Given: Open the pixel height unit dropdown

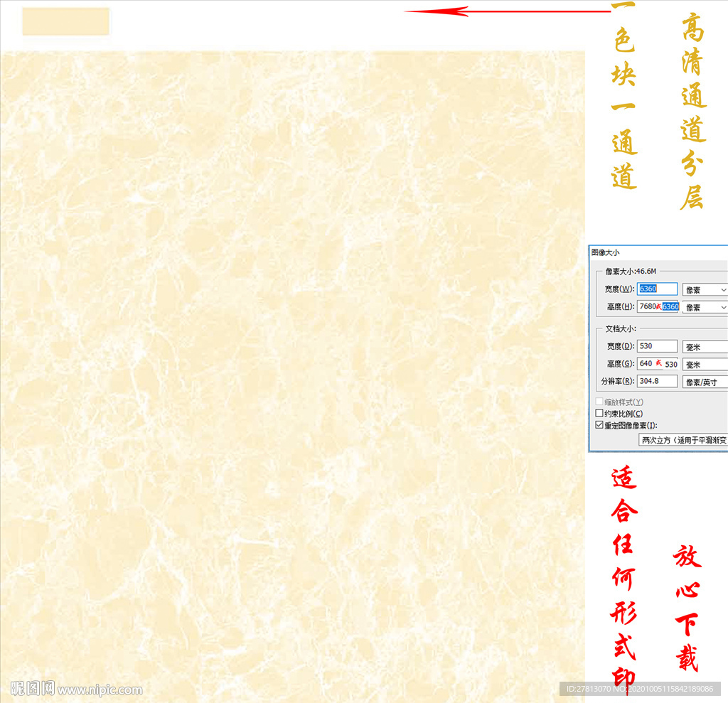Looking at the screenshot, I should (705, 307).
